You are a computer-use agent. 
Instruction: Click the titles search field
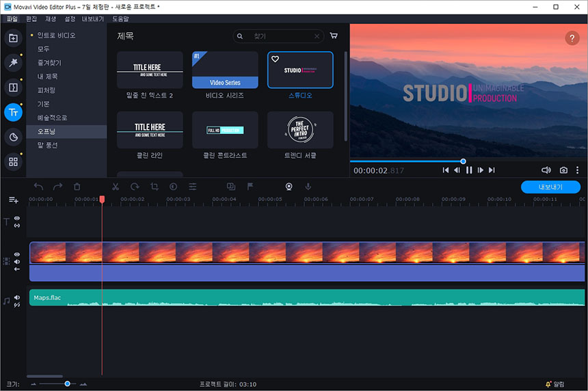(x=278, y=36)
